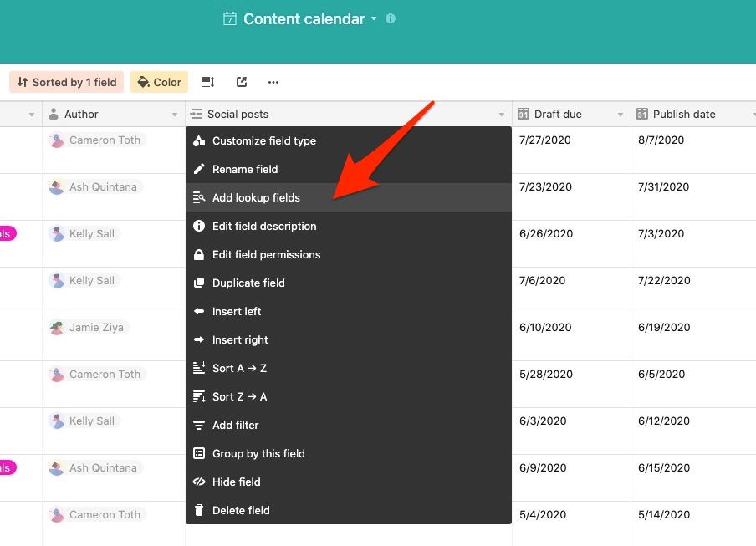
Task: Choose Insert right
Action: coord(349,339)
